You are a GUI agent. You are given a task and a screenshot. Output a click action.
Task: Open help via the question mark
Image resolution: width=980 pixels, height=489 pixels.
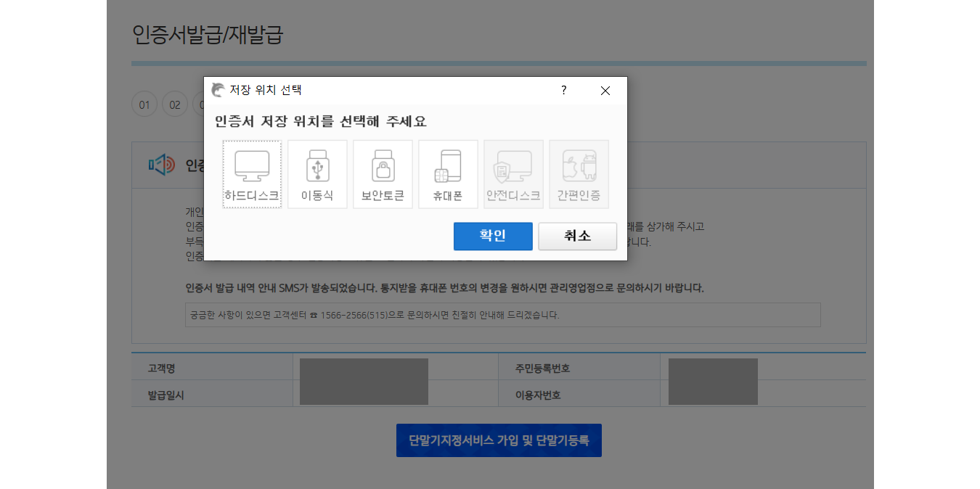563,90
